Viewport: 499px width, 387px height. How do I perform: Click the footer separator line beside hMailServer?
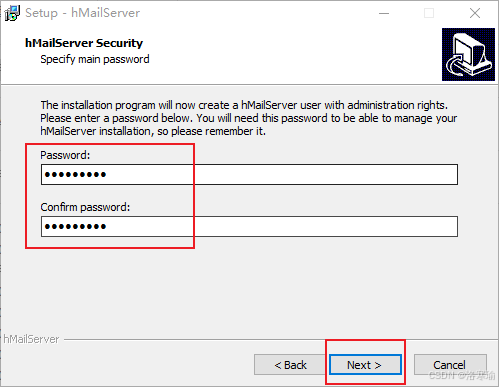point(281,340)
